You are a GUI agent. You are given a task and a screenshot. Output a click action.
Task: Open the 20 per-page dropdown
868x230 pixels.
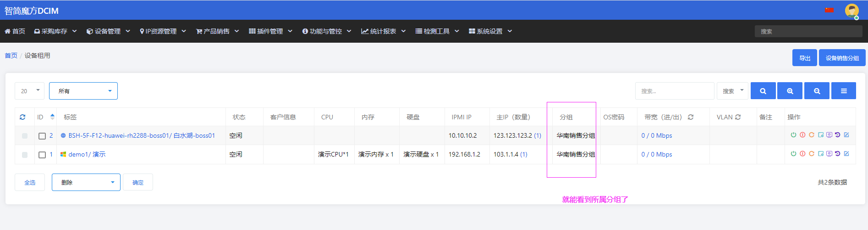point(29,91)
